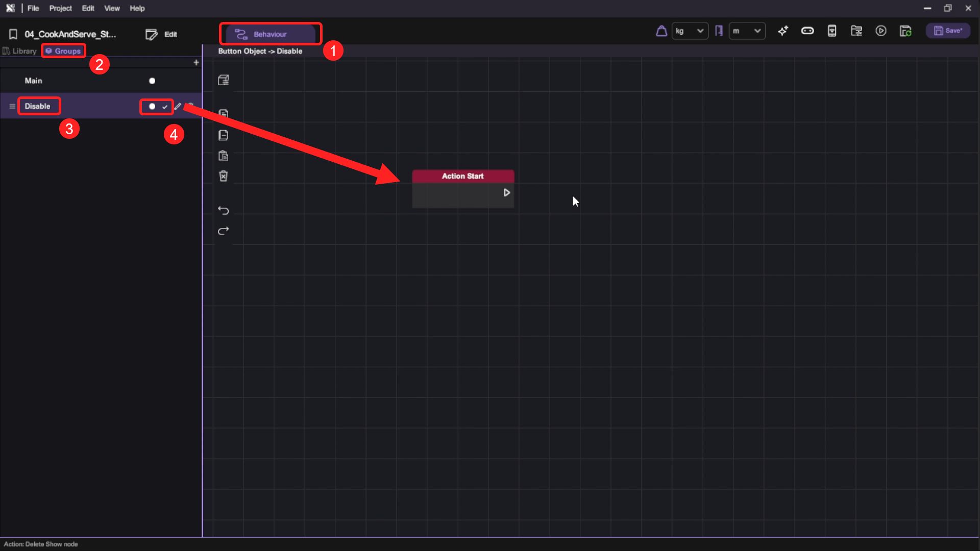
Task: Click the Action Start node output arrow
Action: point(506,192)
